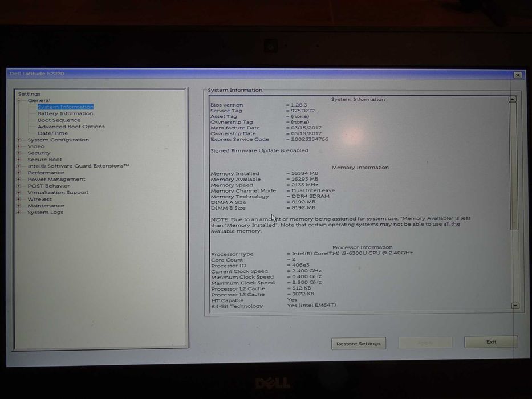This screenshot has height=399, width=532.
Task: Open the Date/Time settings
Action: (x=53, y=133)
